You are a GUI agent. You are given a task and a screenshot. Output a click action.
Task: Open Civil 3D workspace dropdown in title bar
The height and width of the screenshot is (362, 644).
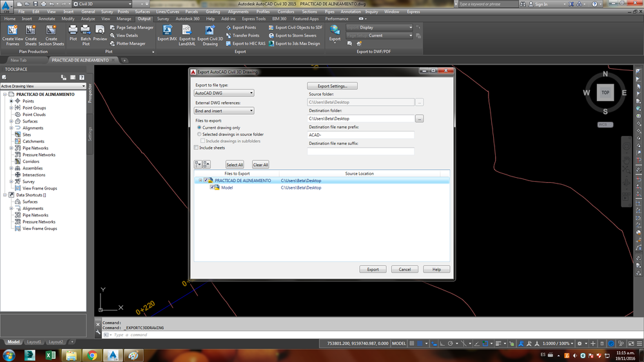(x=102, y=4)
